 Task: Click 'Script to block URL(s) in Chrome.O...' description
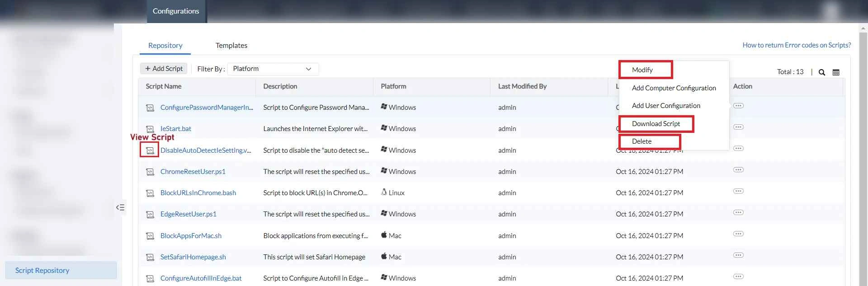(316, 193)
